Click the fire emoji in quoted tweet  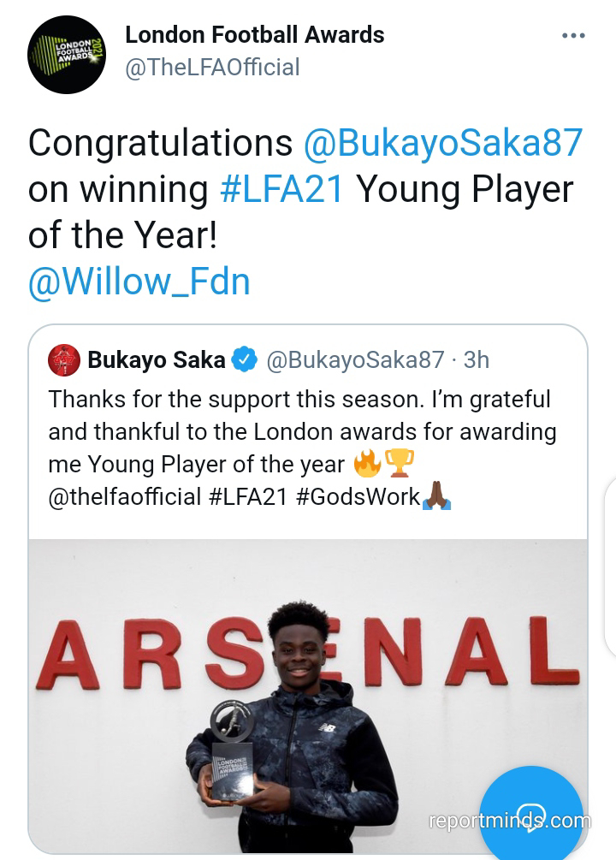(x=365, y=463)
